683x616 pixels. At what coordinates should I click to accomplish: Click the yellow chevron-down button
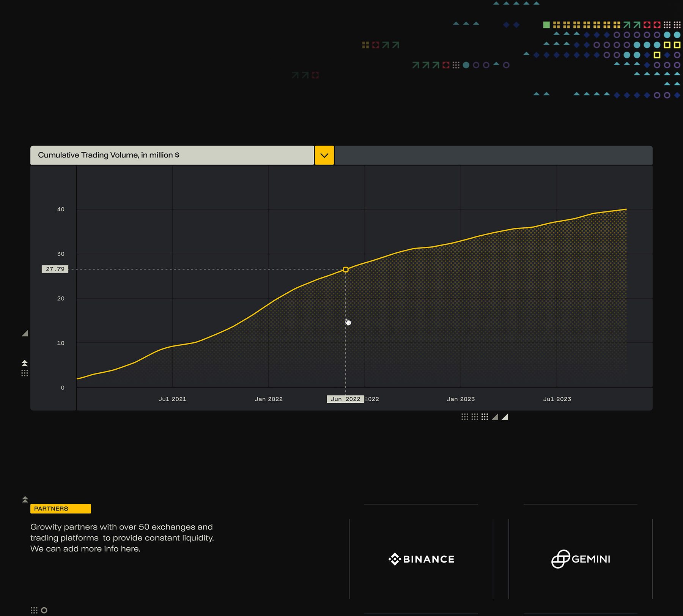324,155
